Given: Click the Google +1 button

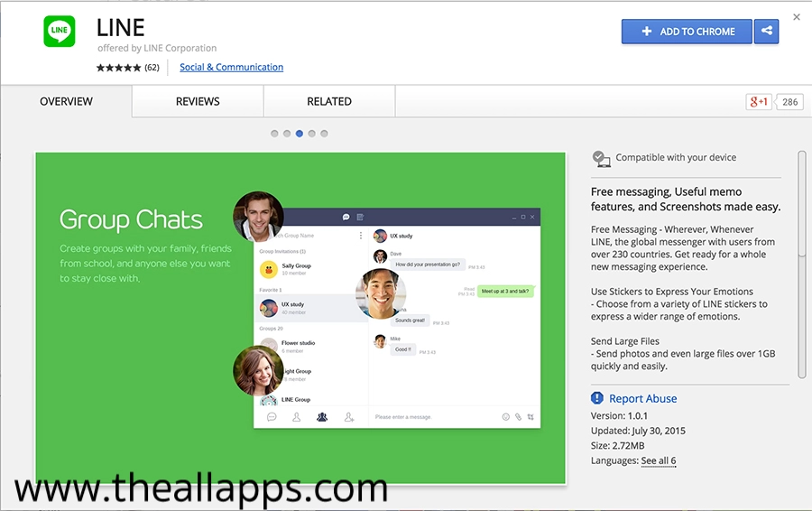Looking at the screenshot, I should (x=759, y=102).
